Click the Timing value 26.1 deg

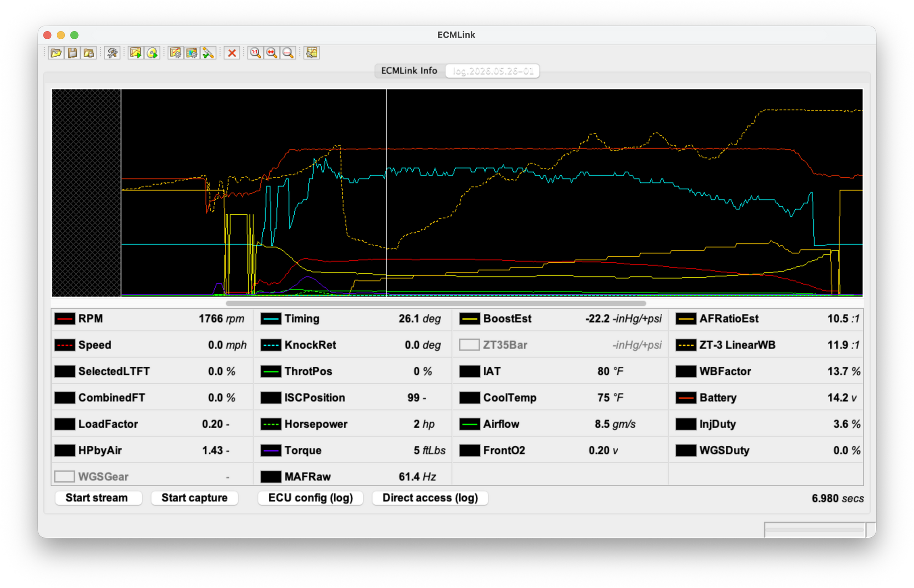(420, 318)
